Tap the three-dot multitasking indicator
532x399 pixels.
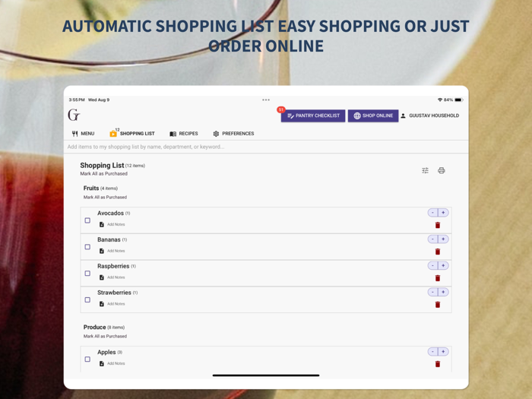266,100
